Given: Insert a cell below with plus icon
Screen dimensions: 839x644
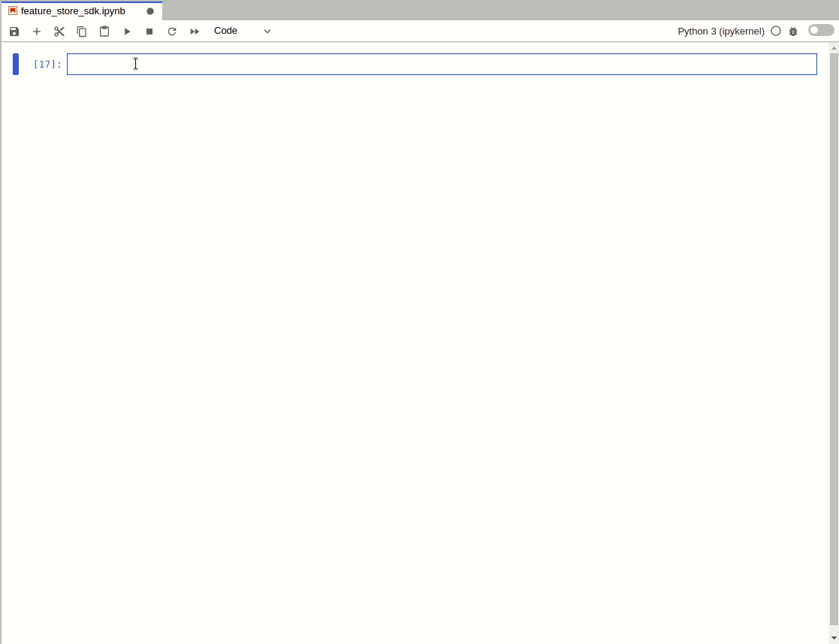Looking at the screenshot, I should coord(36,32).
